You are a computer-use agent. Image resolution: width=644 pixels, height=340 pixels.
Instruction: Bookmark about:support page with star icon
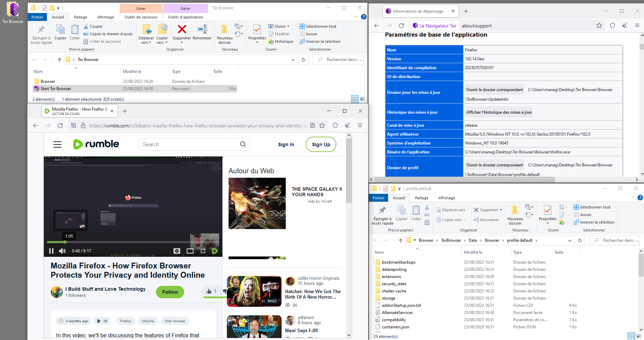tap(599, 25)
